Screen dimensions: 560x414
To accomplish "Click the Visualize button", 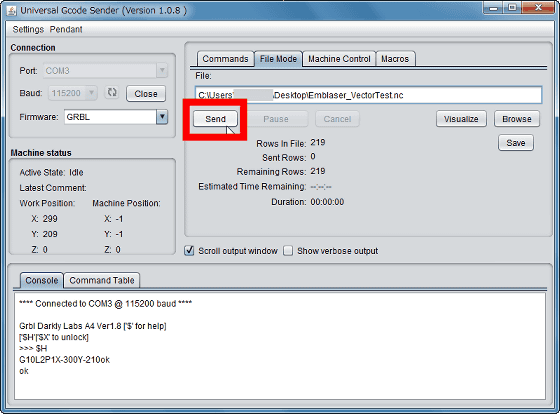I will tap(461, 119).
